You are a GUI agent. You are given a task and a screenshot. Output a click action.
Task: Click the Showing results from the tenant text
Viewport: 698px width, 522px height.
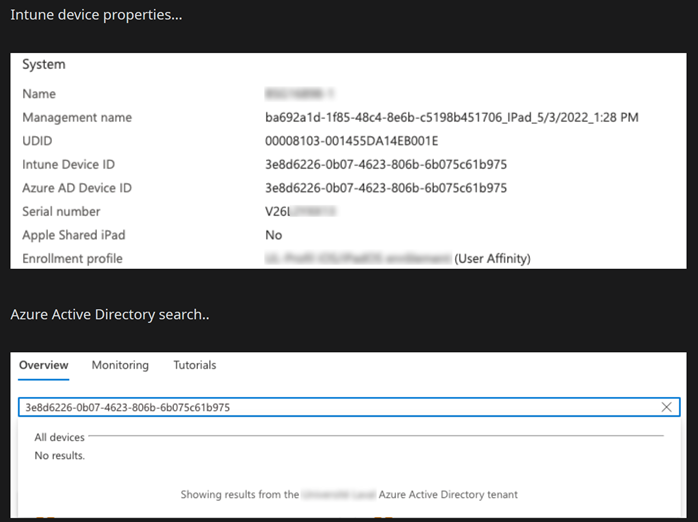[349, 495]
